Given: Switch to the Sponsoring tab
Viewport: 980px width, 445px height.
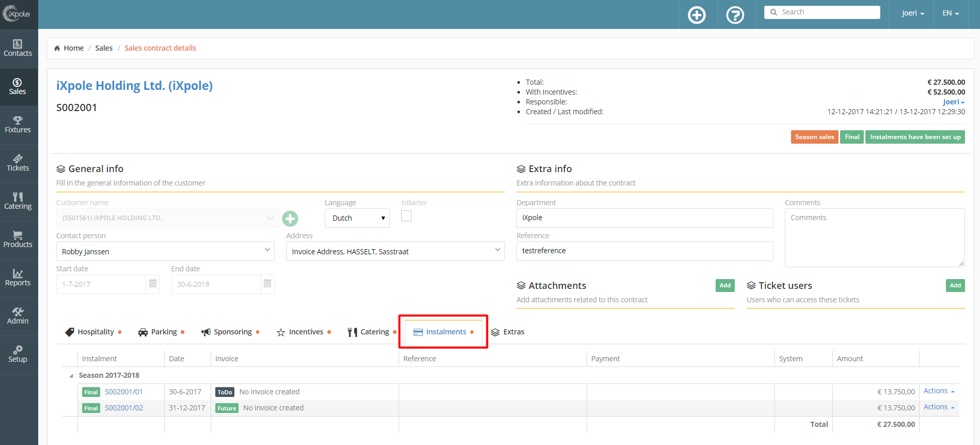Looking at the screenshot, I should coord(230,332).
